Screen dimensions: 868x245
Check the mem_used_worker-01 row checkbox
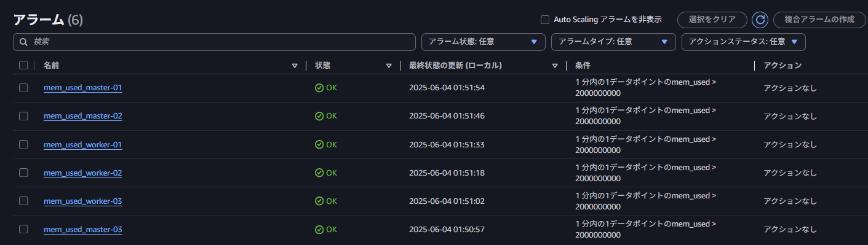click(23, 144)
